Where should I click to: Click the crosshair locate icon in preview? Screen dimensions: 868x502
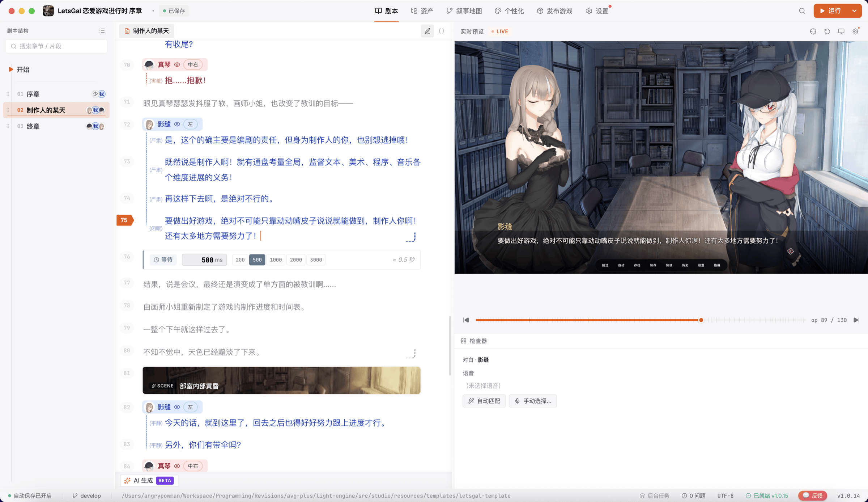(813, 31)
